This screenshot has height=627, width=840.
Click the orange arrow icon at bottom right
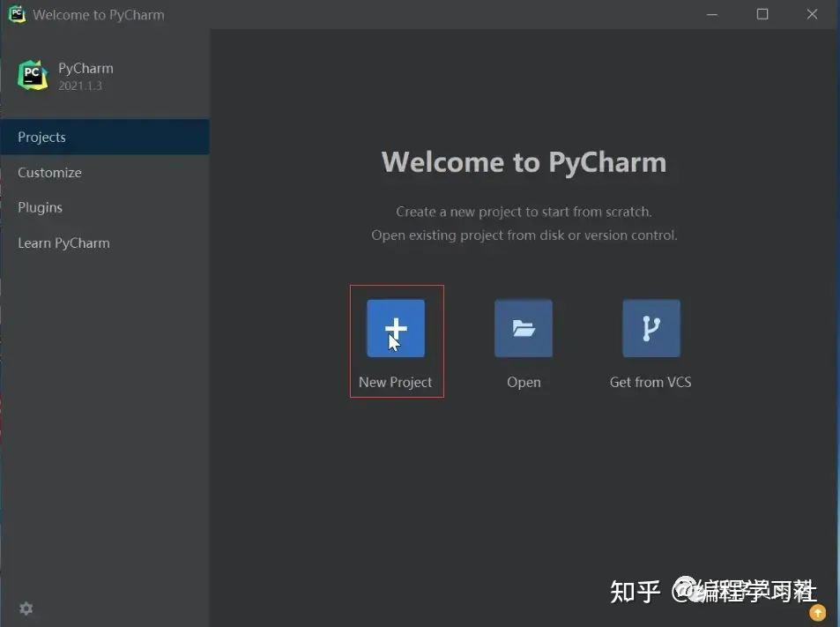(x=816, y=611)
